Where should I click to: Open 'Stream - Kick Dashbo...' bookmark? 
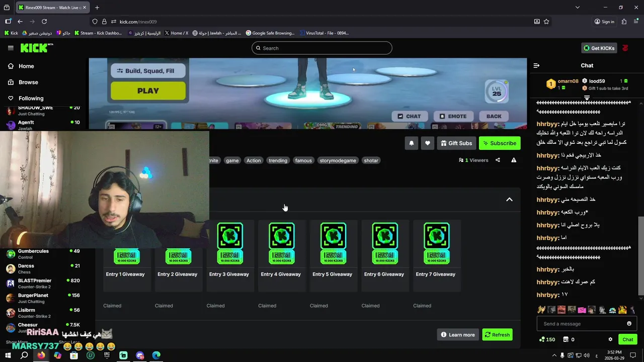tap(98, 33)
